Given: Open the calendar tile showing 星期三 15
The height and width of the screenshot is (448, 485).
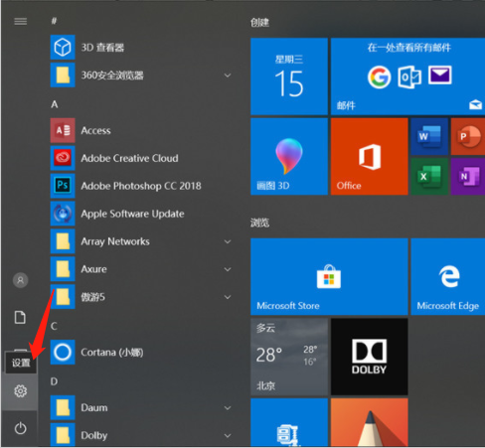Looking at the screenshot, I should click(289, 76).
